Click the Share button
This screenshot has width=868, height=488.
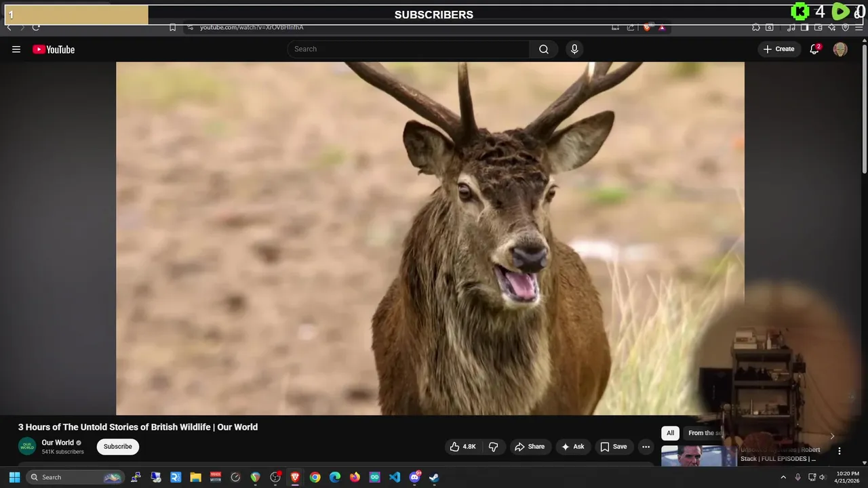click(x=529, y=447)
